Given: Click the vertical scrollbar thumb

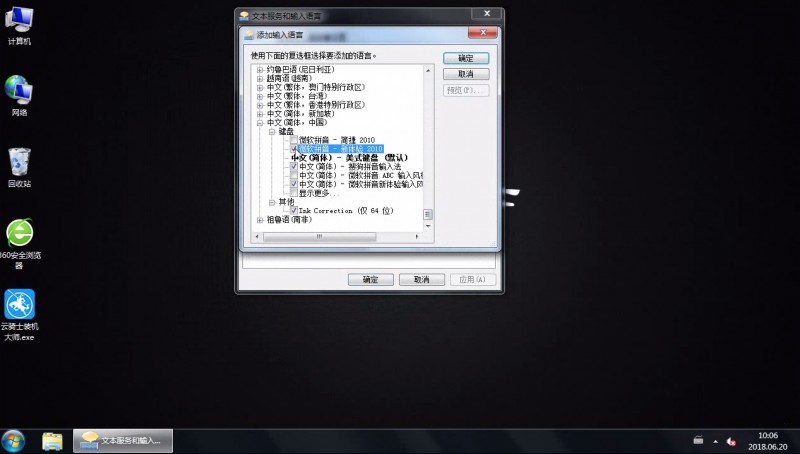Looking at the screenshot, I should pyautogui.click(x=428, y=214).
